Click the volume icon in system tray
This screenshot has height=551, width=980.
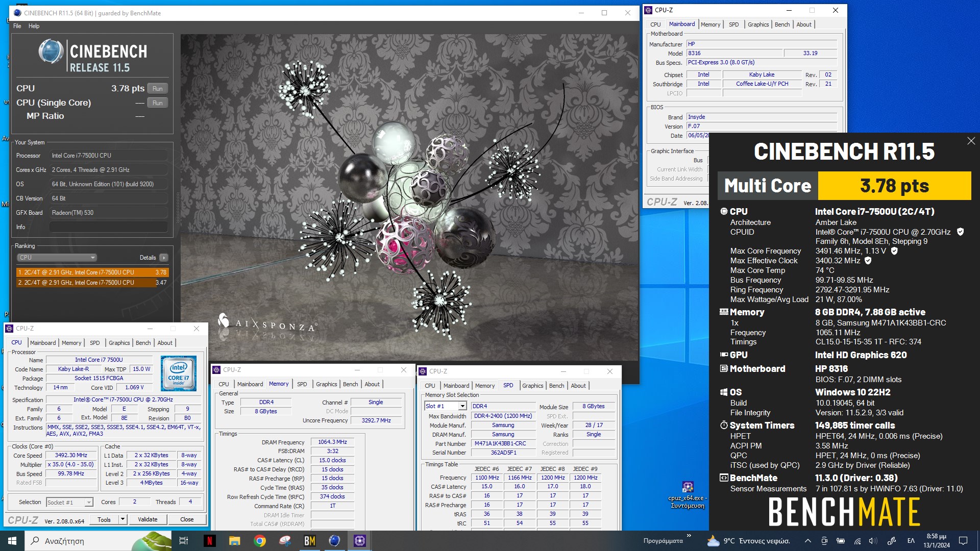pyautogui.click(x=873, y=541)
